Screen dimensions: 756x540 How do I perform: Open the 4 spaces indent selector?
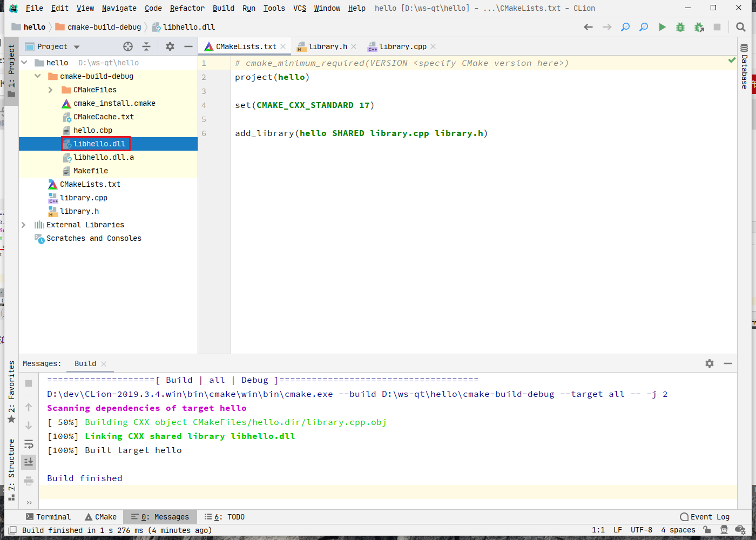pos(678,530)
